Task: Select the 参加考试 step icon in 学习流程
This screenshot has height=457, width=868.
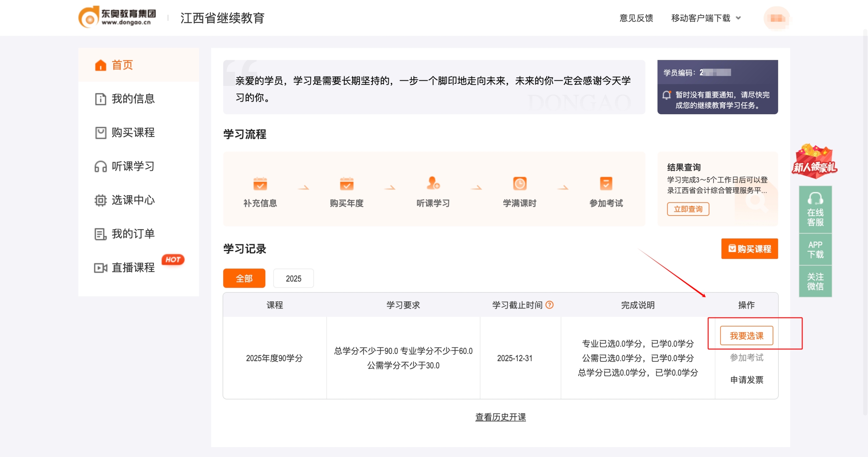Action: 605,184
